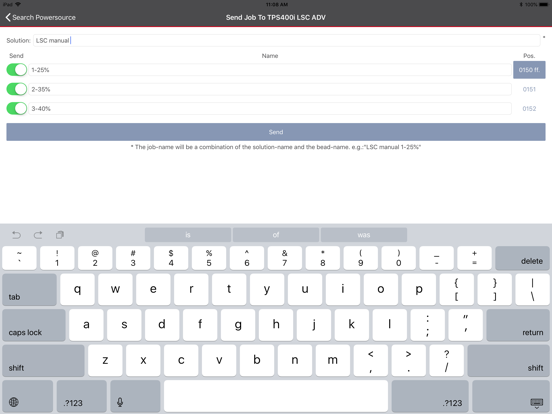The height and width of the screenshot is (414, 552).
Task: Tap the letter a key
Action: [86, 325]
